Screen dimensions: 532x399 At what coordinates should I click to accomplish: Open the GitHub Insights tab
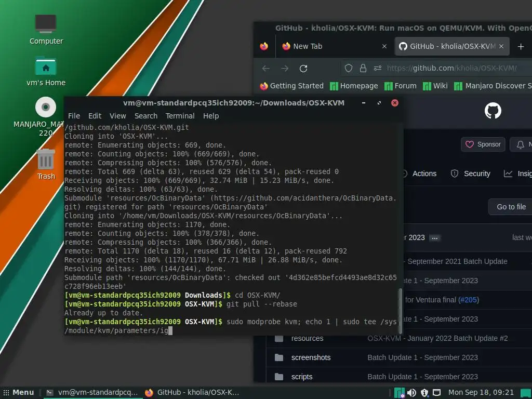point(518,174)
